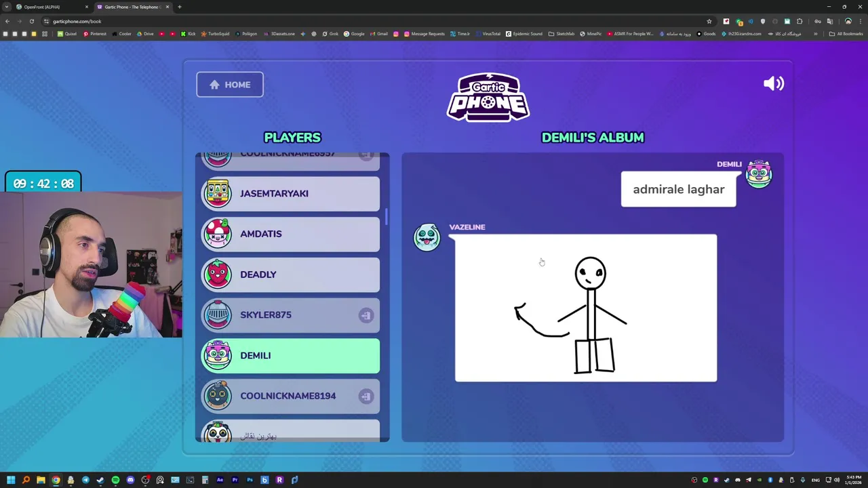Go to the HOME button

(230, 85)
